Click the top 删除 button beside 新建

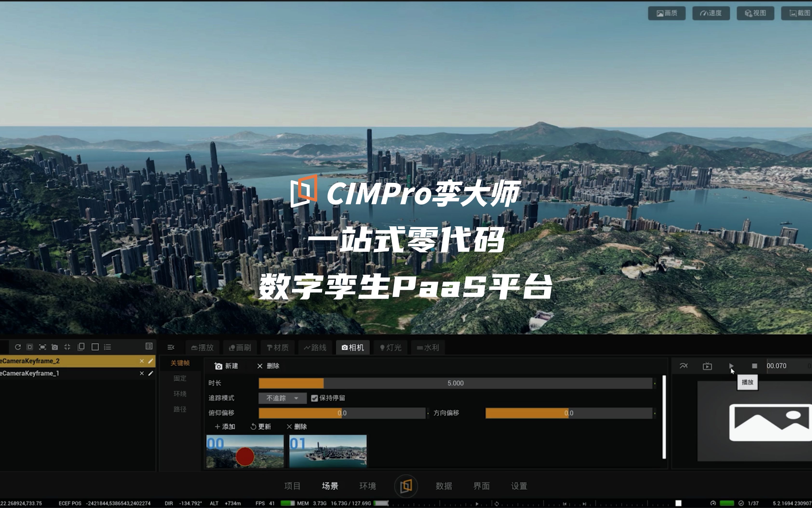[268, 366]
